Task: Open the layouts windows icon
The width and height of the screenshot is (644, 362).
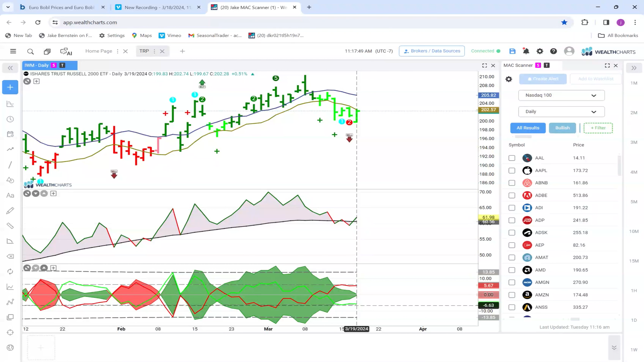Action: (x=47, y=51)
